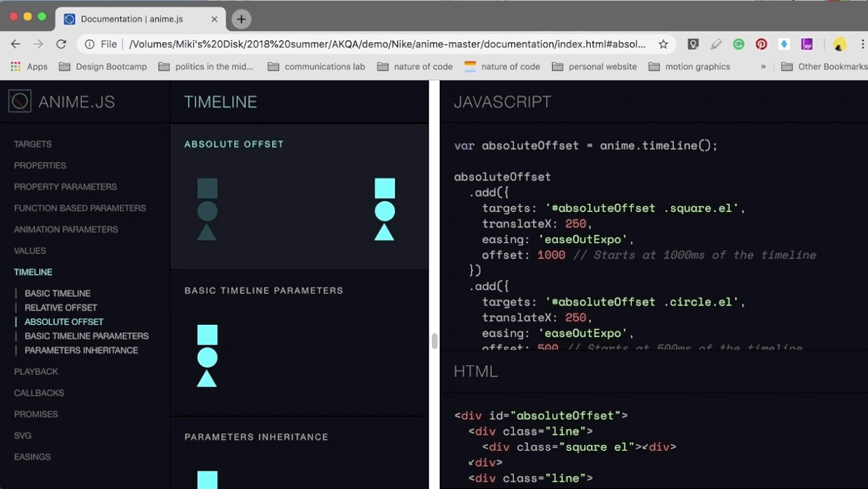Image resolution: width=868 pixels, height=489 pixels.
Task: Open a new browser tab
Action: point(242,20)
